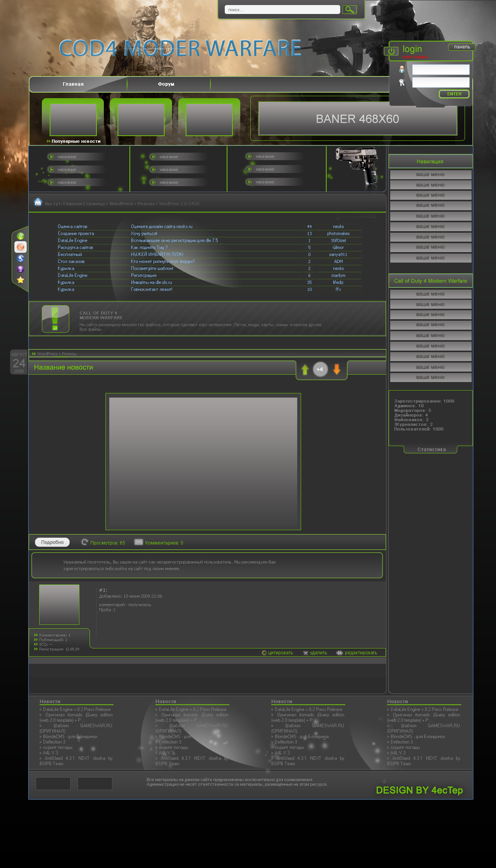
Task: Open topic Как поднять Тиц ?
Action: 149,247
